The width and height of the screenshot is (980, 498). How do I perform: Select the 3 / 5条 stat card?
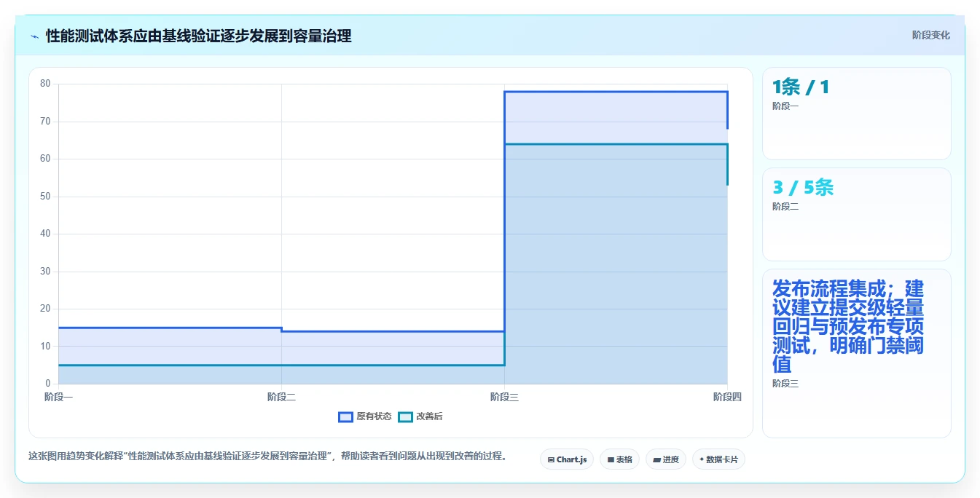coord(857,214)
